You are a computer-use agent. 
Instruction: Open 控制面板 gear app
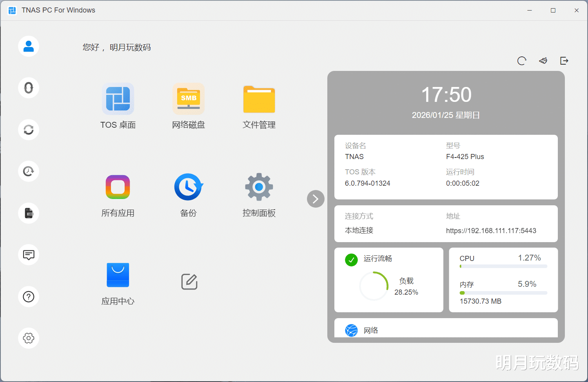(259, 196)
